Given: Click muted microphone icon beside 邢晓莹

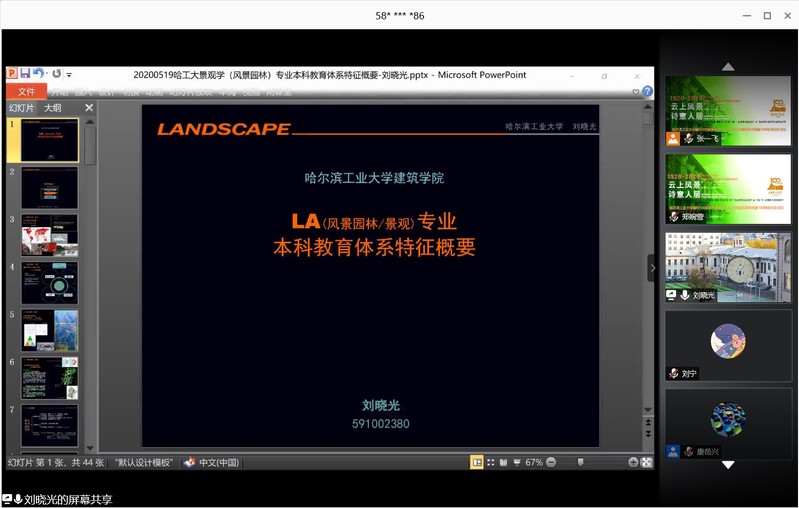Looking at the screenshot, I should tap(674, 217).
